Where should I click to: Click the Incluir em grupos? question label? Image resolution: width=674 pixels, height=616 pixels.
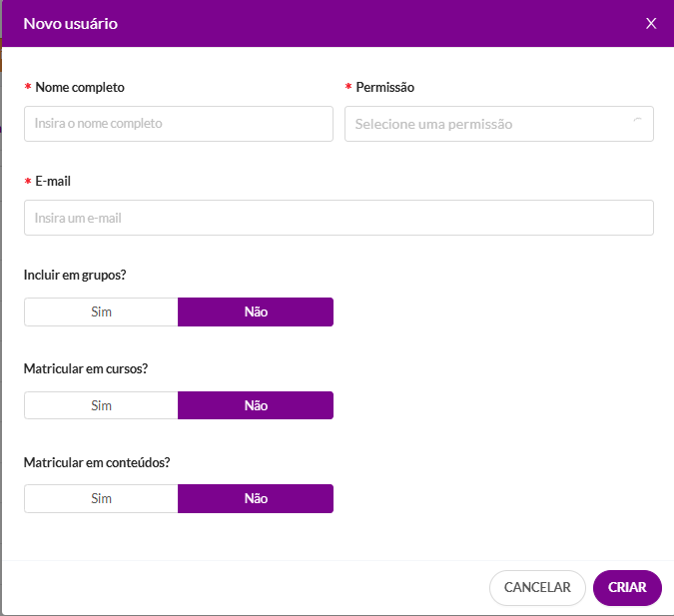tap(75, 275)
